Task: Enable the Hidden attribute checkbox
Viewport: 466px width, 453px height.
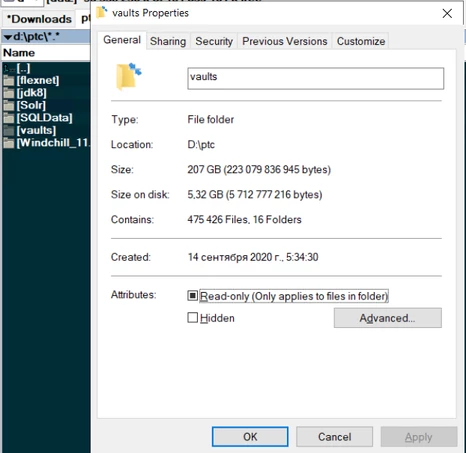Action: (192, 318)
